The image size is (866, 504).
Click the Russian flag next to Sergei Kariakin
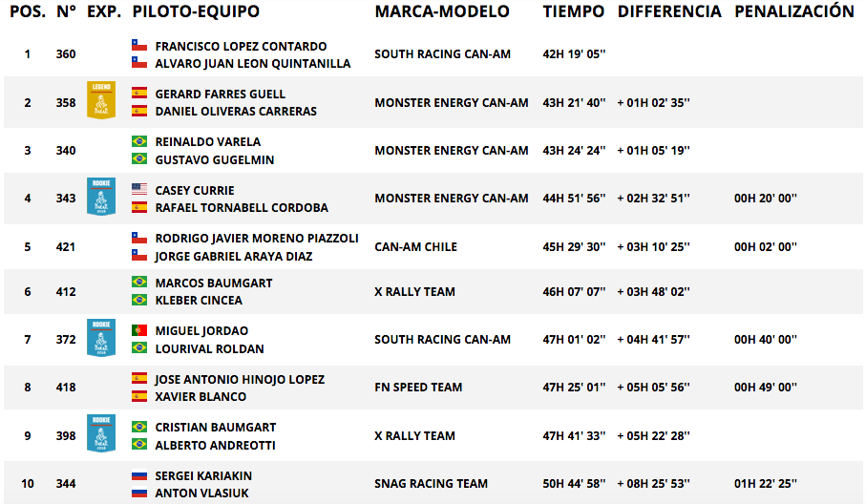click(x=139, y=475)
